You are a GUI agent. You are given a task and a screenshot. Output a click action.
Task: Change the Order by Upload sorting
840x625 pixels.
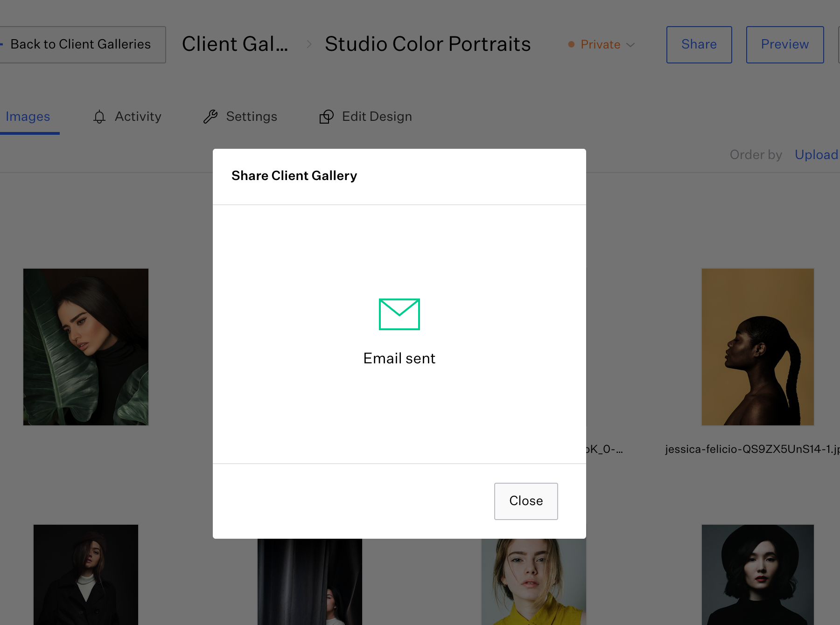pos(816,155)
